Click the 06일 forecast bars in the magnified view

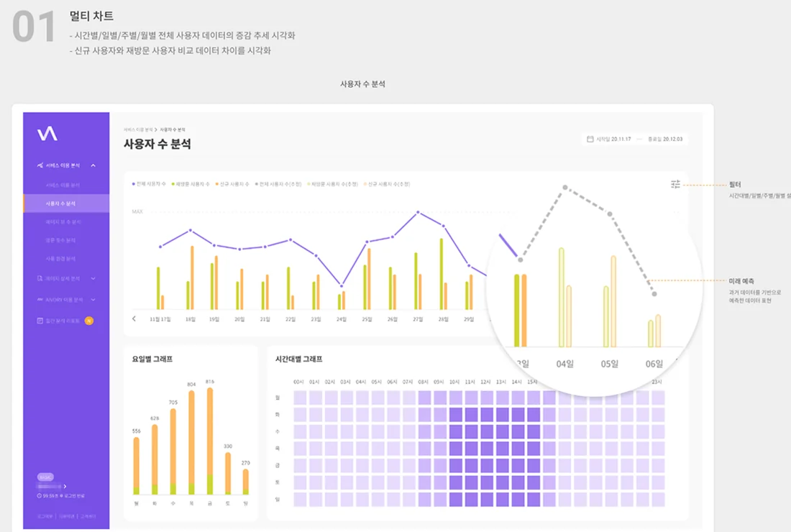[654, 331]
